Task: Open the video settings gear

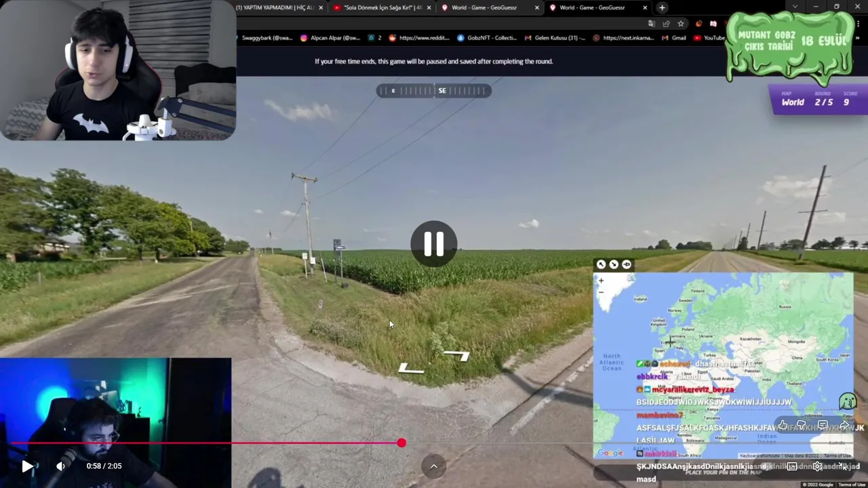Action: coord(818,466)
